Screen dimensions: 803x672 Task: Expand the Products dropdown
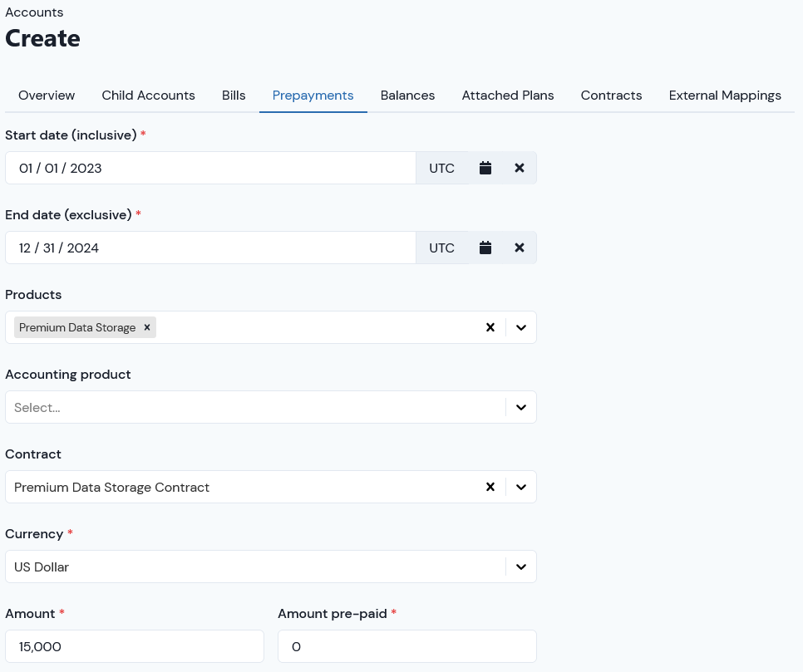521,327
